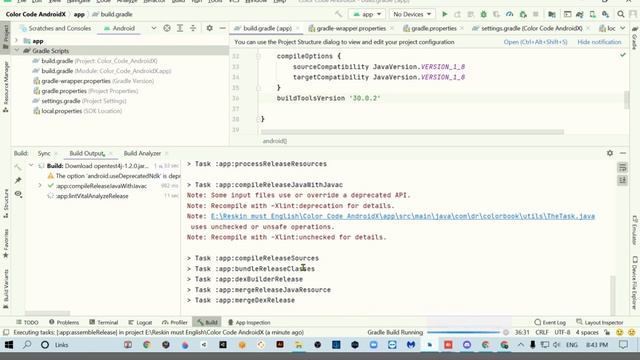Click the CRLF line separator indicator
Screen dimensions: 640x360
tap(542, 333)
